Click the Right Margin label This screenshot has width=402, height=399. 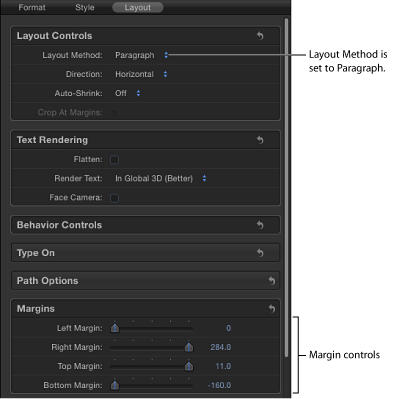click(77, 347)
